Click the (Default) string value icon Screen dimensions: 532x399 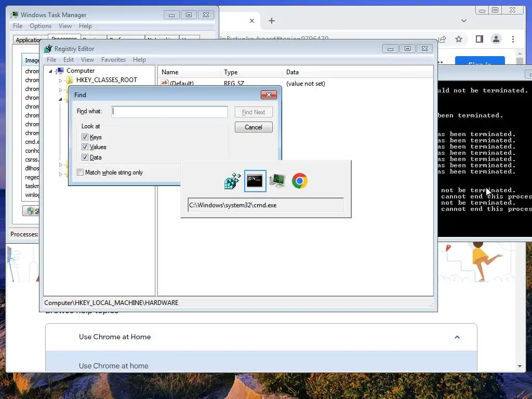[x=165, y=83]
